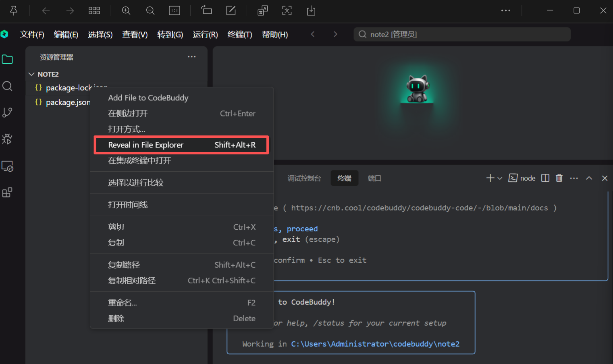This screenshot has width=613, height=364.
Task: Open the 帮助(H) menu
Action: (x=275, y=35)
